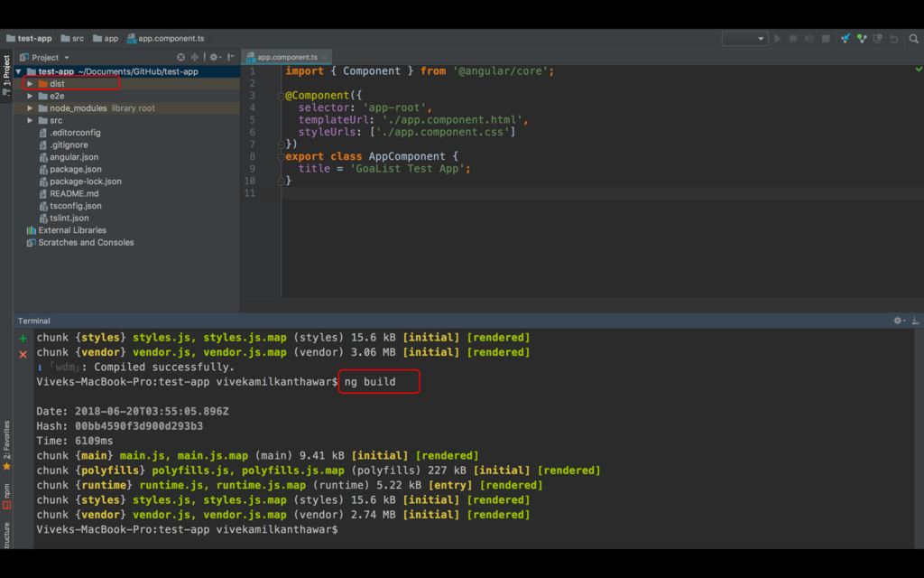Screen dimensions: 924x578
Task: Click the Terminal panel title
Action: (33, 321)
